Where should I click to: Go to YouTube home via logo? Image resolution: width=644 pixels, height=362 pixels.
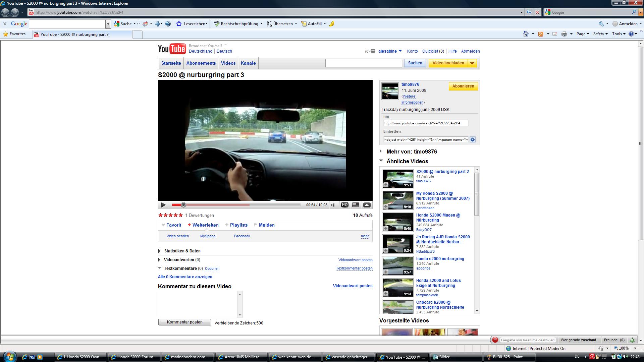point(172,49)
